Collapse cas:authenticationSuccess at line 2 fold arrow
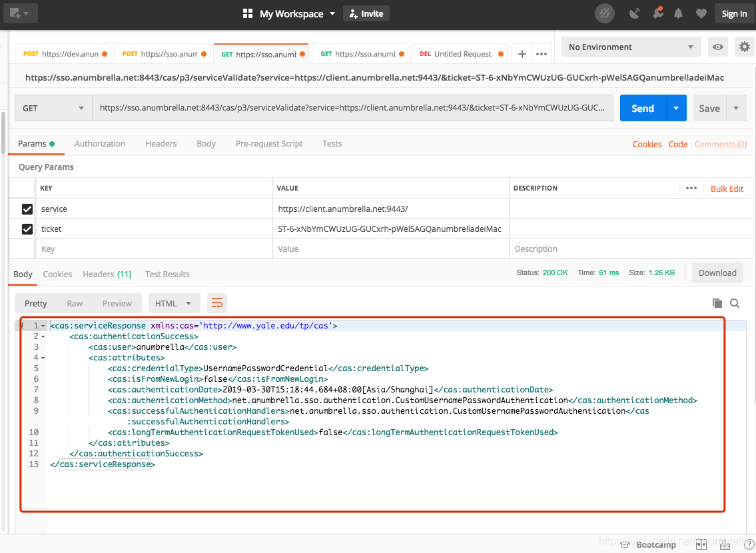 pyautogui.click(x=43, y=336)
